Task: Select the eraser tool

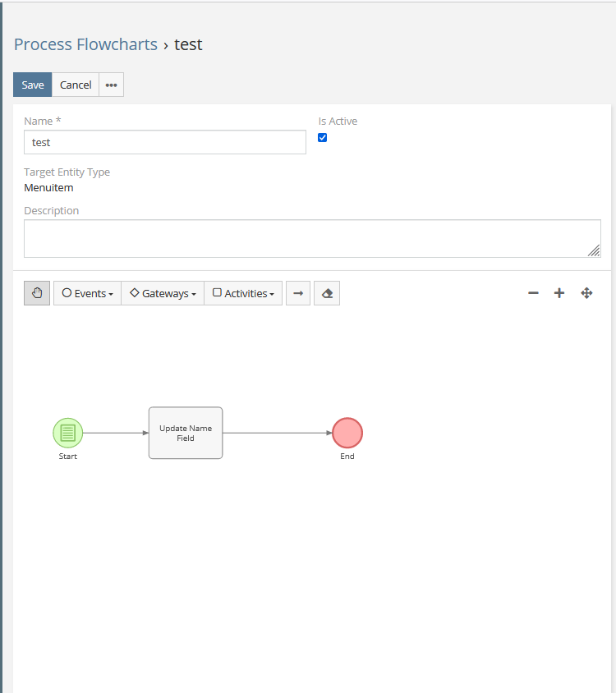Action: coord(327,293)
